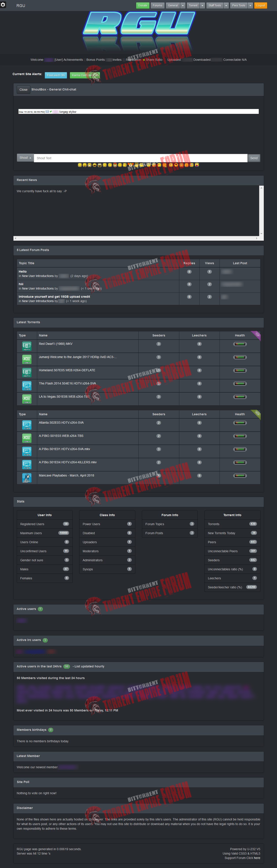This screenshot has width=277, height=868.
Task: Click the '/ungag stylez' shout message
Action: pos(68,112)
